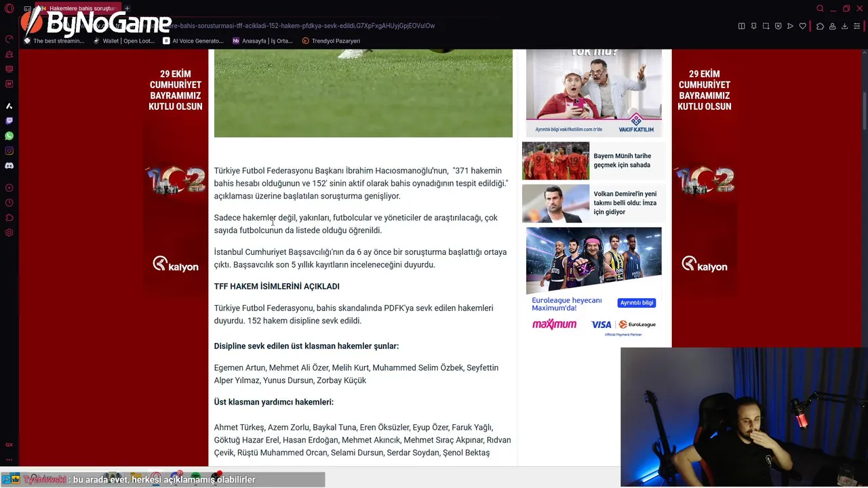Open the Aria AI sidebar icon
868x488 pixels.
(9, 106)
